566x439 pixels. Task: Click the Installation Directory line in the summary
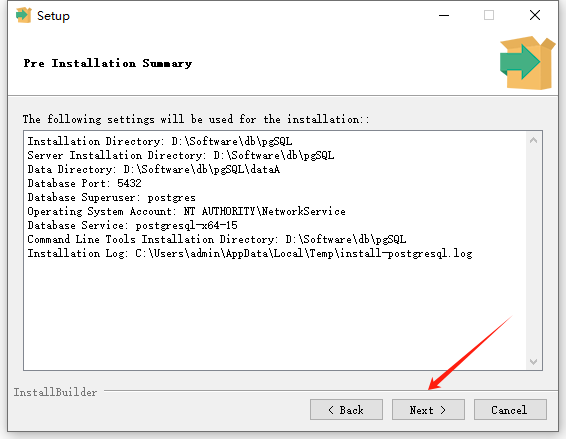(160, 141)
